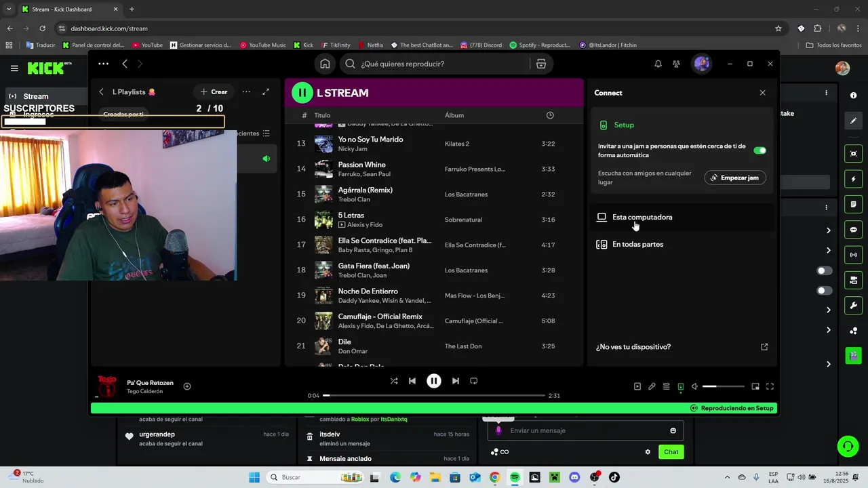The width and height of the screenshot is (868, 488).
Task: Go to Spotify Home
Action: coord(325,64)
